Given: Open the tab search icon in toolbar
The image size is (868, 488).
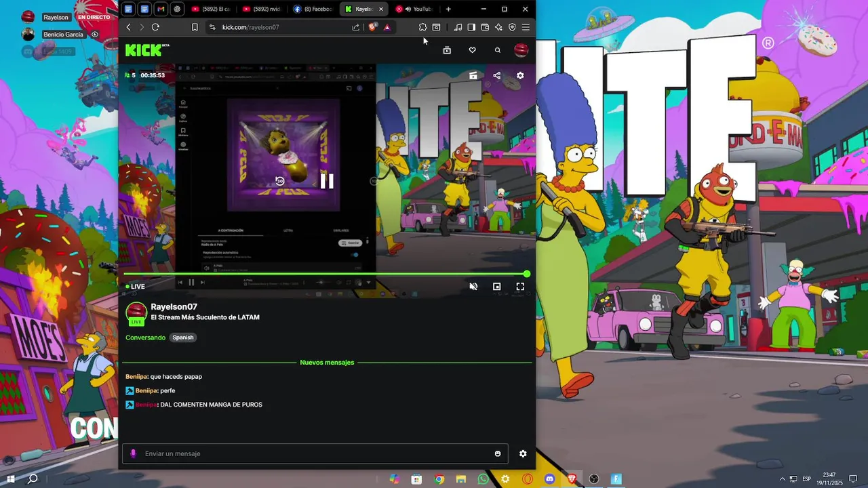Looking at the screenshot, I should (436, 27).
